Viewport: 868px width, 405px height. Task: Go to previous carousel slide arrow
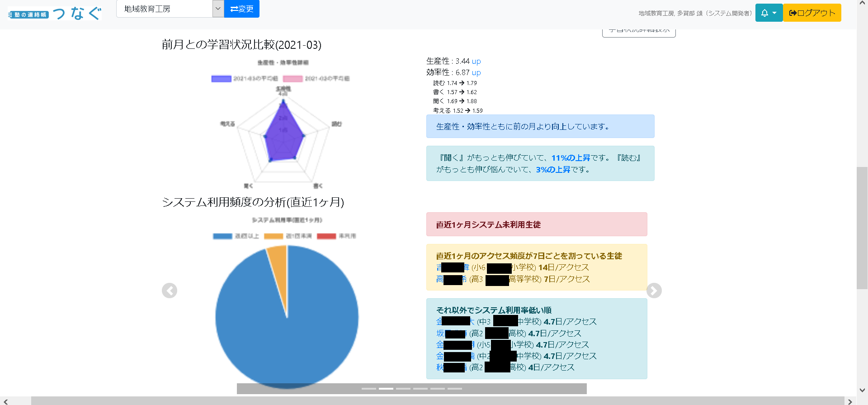[170, 291]
